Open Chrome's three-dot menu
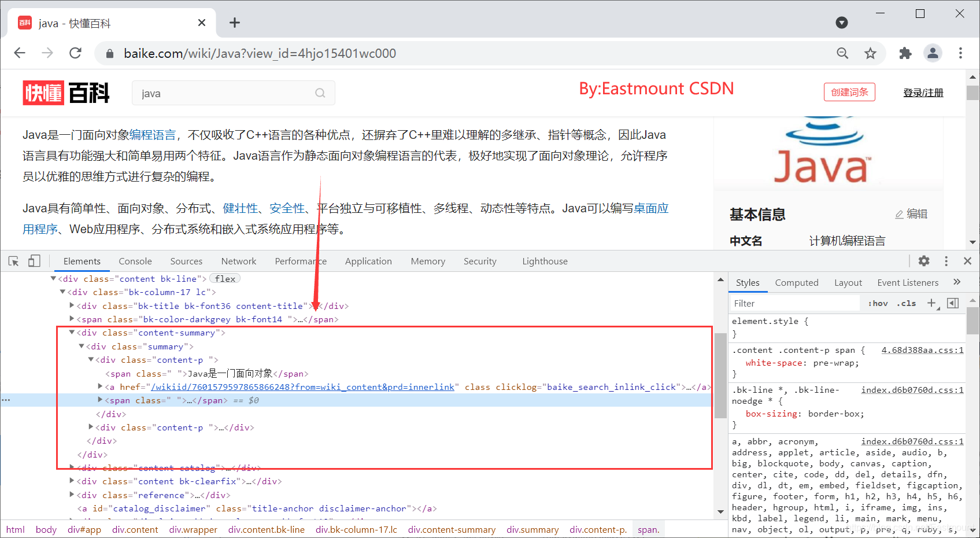980x538 pixels. 960,53
